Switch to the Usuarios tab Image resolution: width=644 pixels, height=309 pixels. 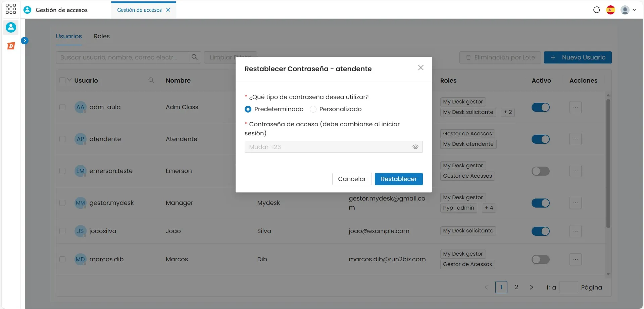(69, 36)
